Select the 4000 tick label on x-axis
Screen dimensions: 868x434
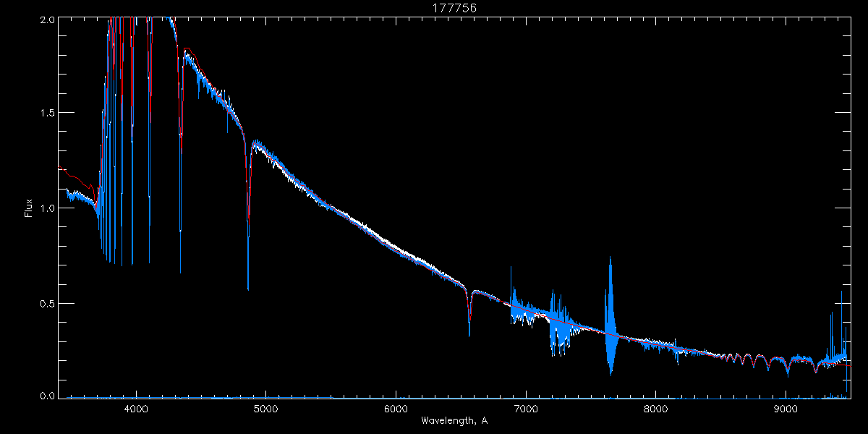pyautogui.click(x=135, y=408)
